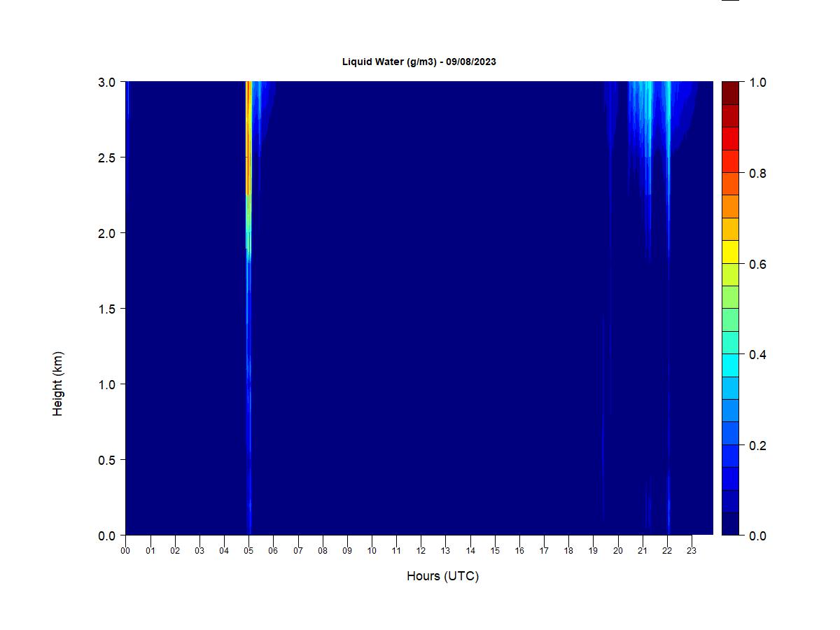
Task: Click the 1.0 label on the colorbar
Action: tap(757, 83)
